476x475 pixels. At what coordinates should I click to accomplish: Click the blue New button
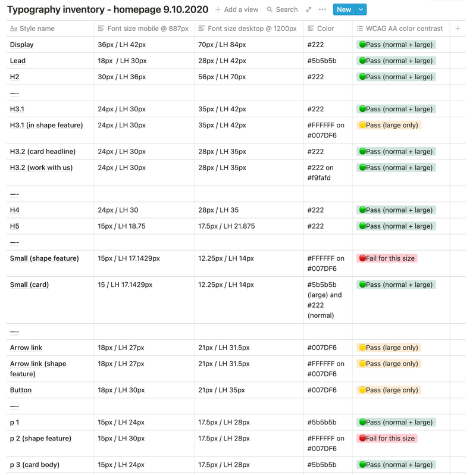click(343, 10)
